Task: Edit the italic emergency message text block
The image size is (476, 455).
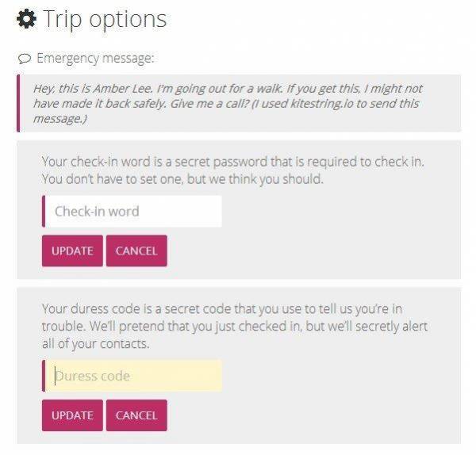Action: point(228,103)
